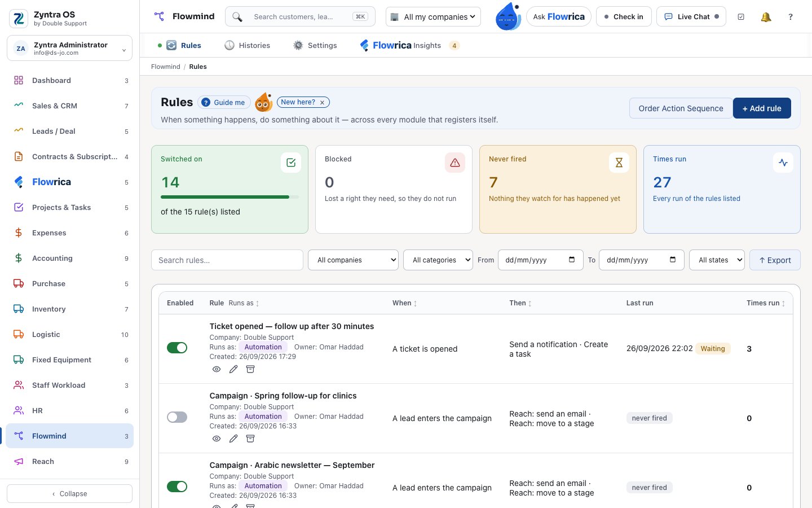
Task: Click the Search rules input field
Action: (227, 260)
